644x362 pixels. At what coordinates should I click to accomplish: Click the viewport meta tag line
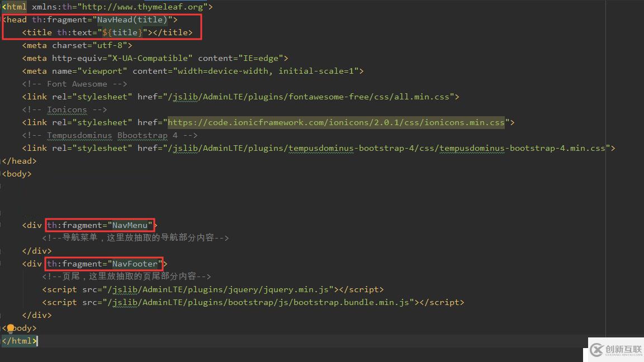pos(193,71)
